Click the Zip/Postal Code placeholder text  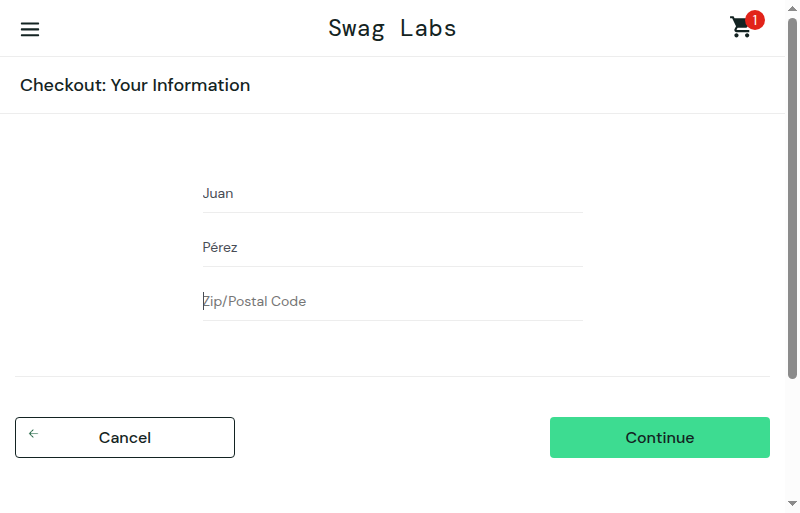(255, 302)
